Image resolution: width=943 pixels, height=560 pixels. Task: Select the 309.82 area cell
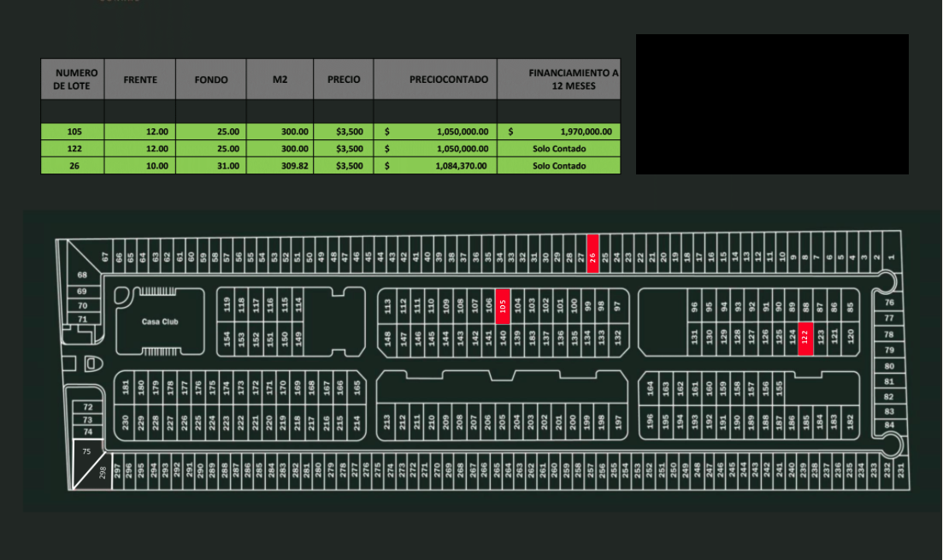point(280,166)
